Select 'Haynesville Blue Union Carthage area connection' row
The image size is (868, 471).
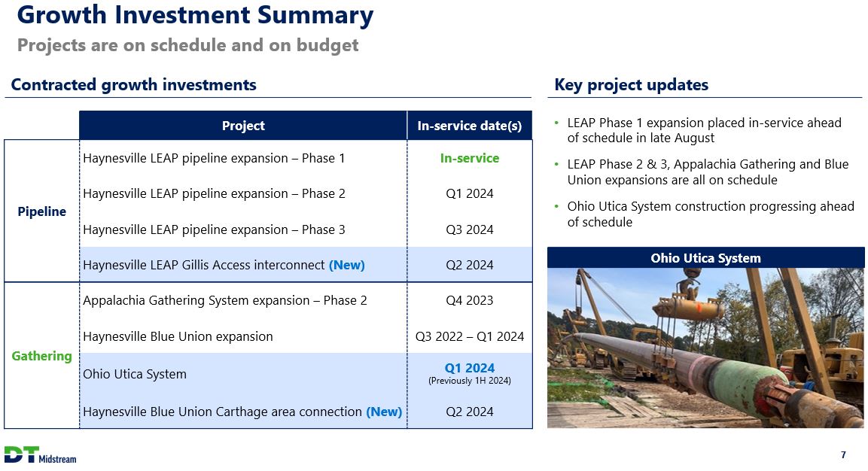306,412
